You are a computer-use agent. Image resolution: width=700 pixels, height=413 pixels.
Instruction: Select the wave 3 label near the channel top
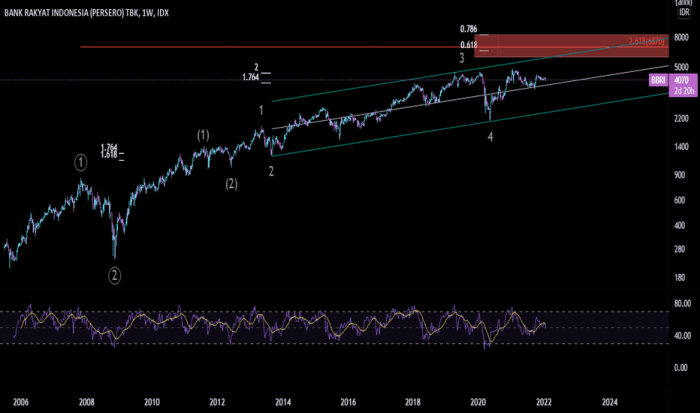tap(461, 59)
